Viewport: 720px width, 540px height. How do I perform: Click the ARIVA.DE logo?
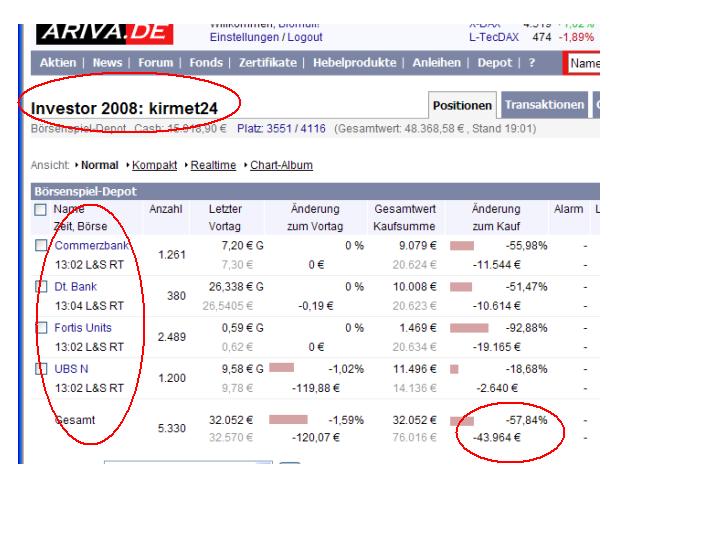[x=105, y=34]
